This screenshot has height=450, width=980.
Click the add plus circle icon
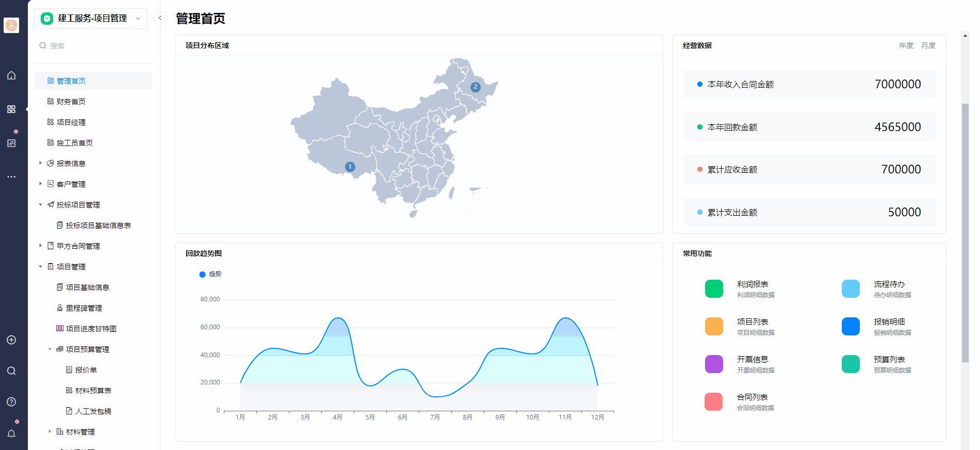11,340
